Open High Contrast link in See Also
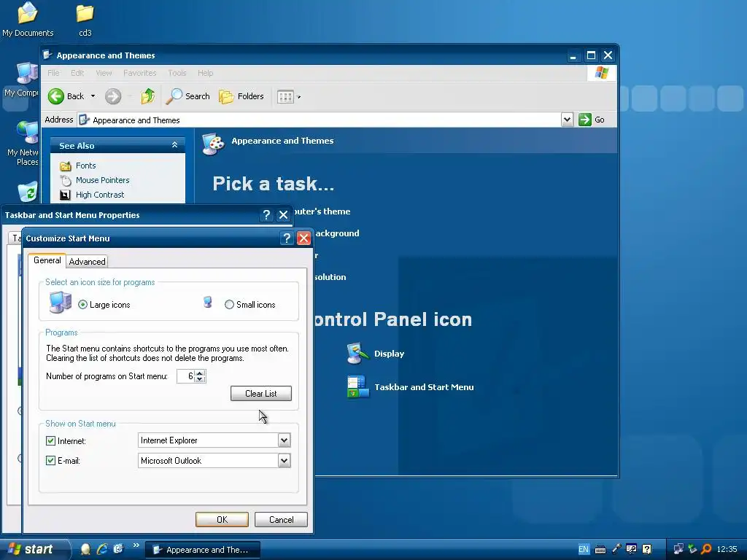The width and height of the screenshot is (747, 560). [99, 195]
